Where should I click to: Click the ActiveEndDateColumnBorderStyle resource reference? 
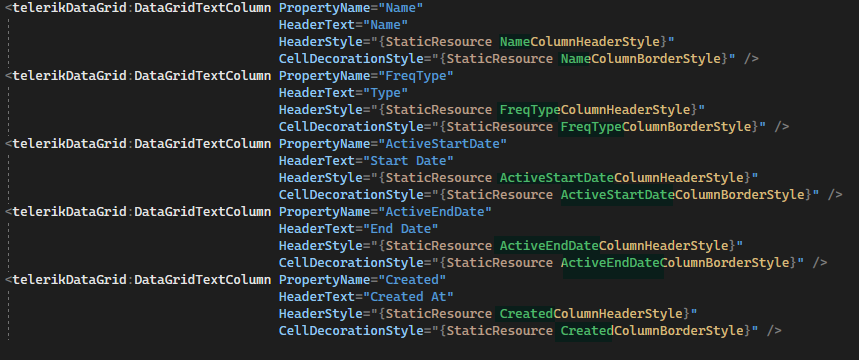(x=675, y=262)
